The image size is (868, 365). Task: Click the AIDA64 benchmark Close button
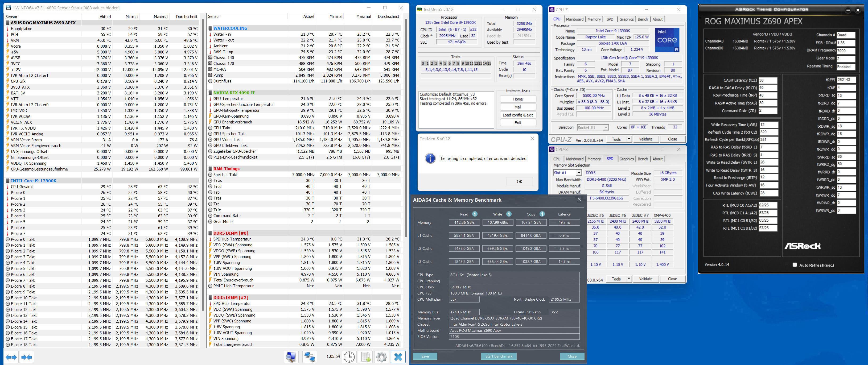(572, 356)
